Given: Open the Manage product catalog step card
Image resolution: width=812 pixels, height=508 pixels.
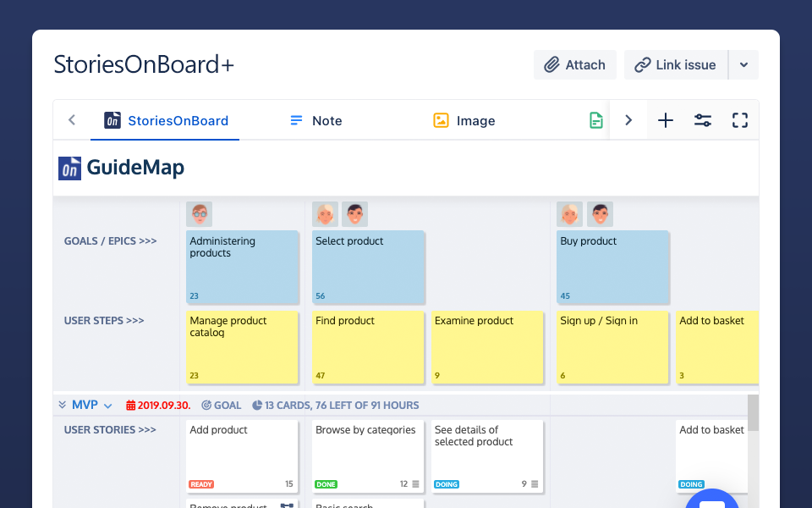Looking at the screenshot, I should click(243, 347).
